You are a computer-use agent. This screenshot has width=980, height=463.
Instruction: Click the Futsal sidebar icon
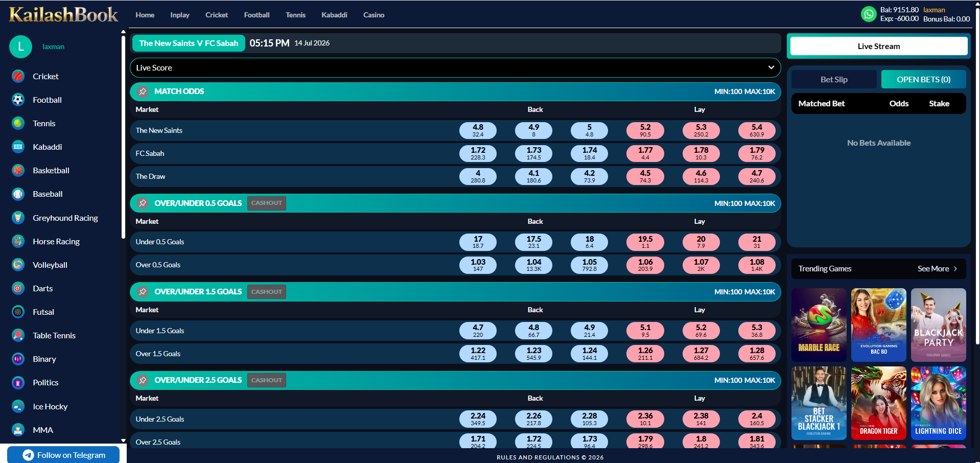pyautogui.click(x=18, y=312)
